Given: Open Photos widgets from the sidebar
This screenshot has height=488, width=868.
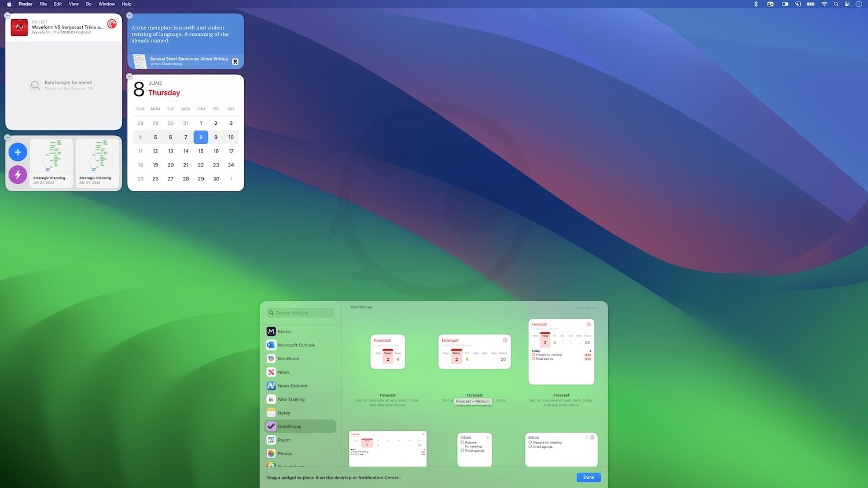Looking at the screenshot, I should tap(285, 453).
